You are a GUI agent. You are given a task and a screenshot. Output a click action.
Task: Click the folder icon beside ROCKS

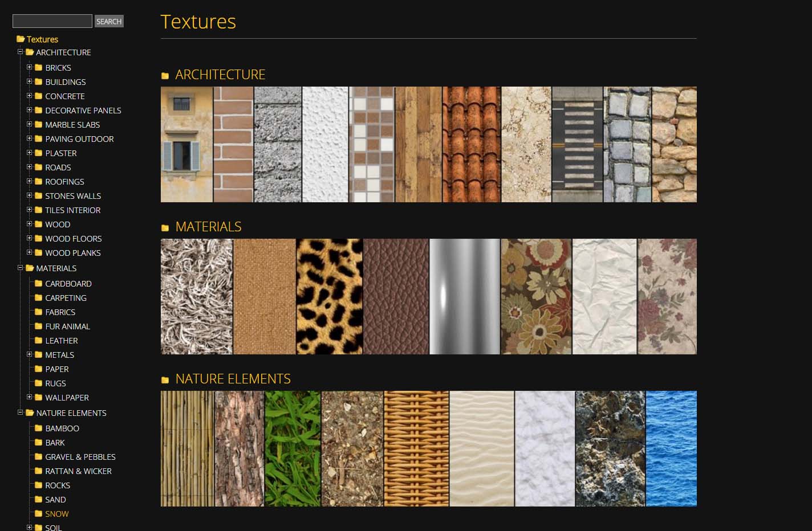click(x=39, y=485)
